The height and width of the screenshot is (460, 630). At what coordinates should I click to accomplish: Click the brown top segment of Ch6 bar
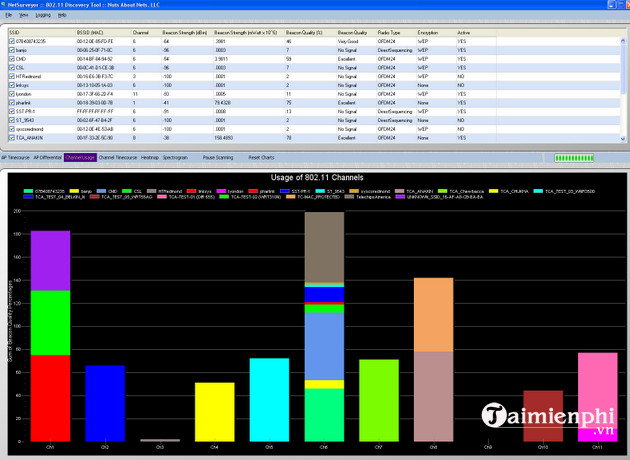pyautogui.click(x=324, y=247)
